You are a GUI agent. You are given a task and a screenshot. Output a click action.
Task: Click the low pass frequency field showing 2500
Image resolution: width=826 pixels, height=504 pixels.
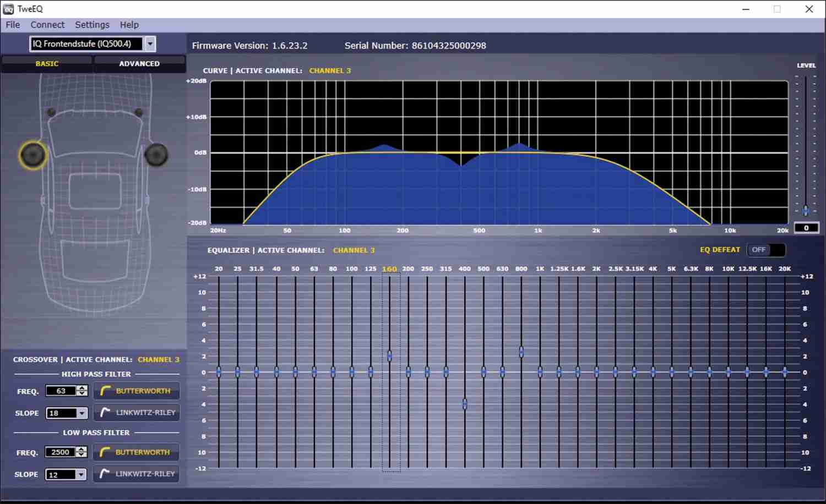click(61, 452)
